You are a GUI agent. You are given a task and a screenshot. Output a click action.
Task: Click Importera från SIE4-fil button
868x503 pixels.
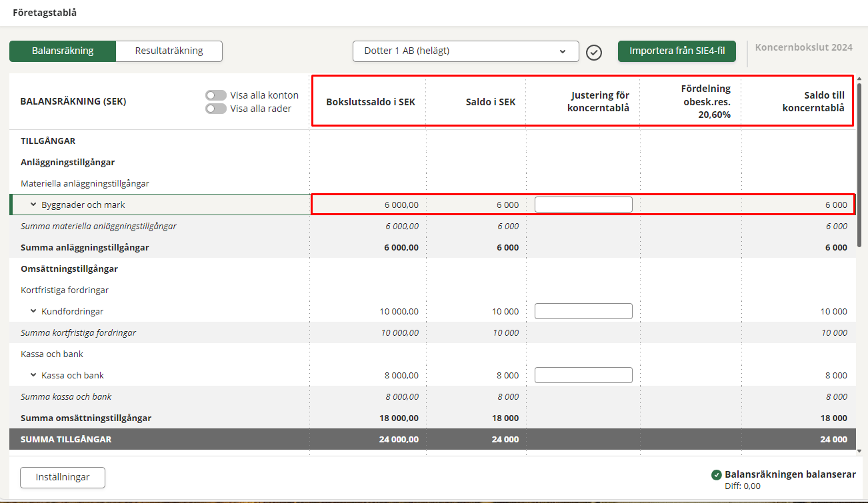coord(677,51)
